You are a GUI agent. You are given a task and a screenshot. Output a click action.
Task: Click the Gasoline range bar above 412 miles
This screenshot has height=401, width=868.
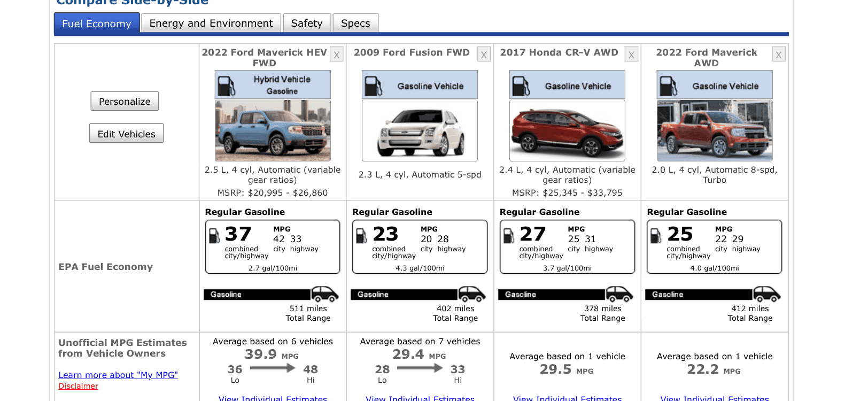tap(699, 295)
